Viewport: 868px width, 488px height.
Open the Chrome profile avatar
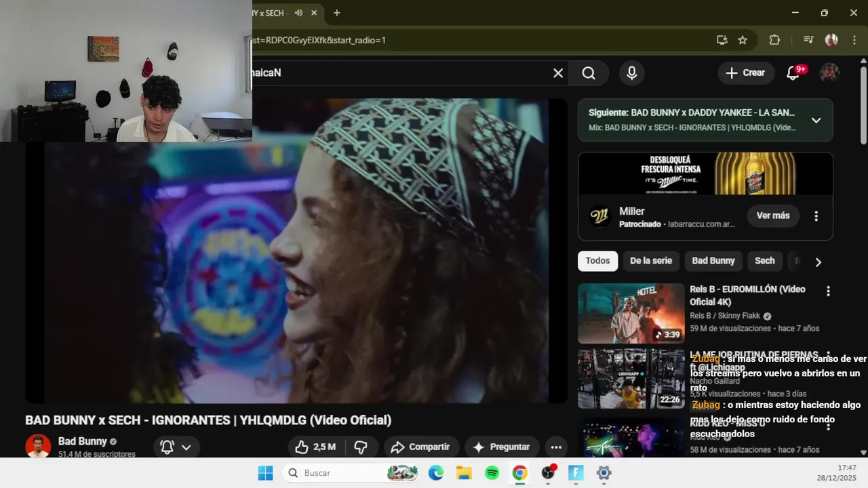pyautogui.click(x=831, y=40)
